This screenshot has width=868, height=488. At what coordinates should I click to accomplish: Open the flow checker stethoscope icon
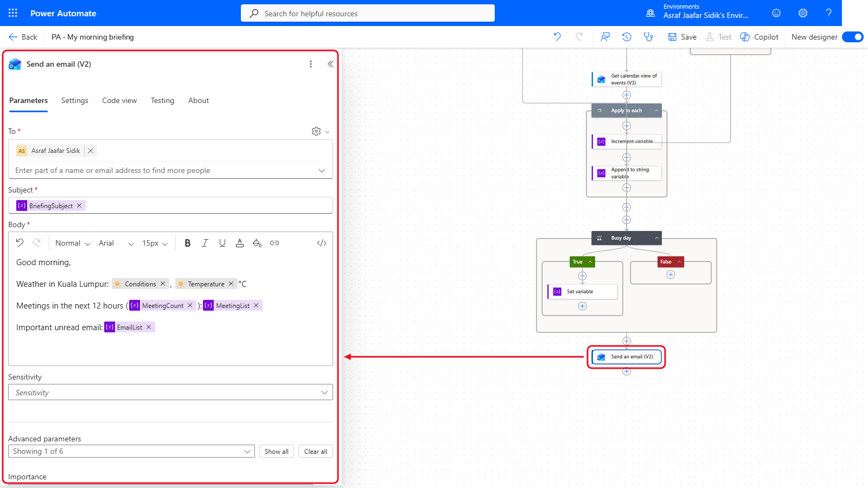[x=648, y=37]
